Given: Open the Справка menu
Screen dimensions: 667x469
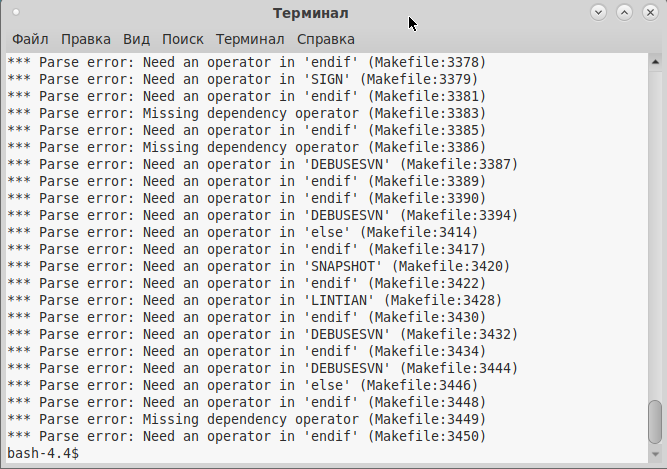Looking at the screenshot, I should tap(325, 39).
